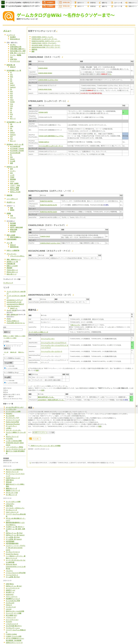Click the green 良 rating cell in STEINS;GATE table
Viewport: 138px width, 644px height.
(125, 112)
